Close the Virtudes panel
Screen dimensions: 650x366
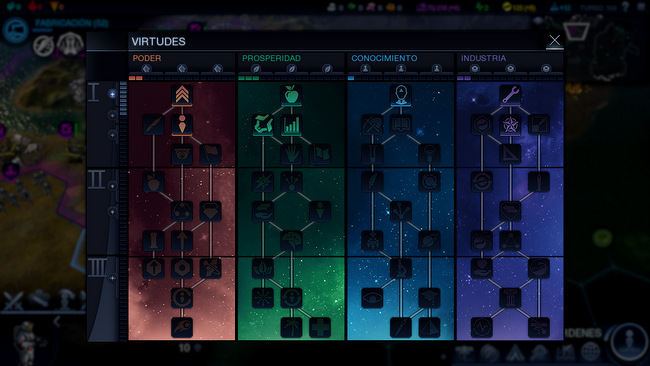coord(555,41)
